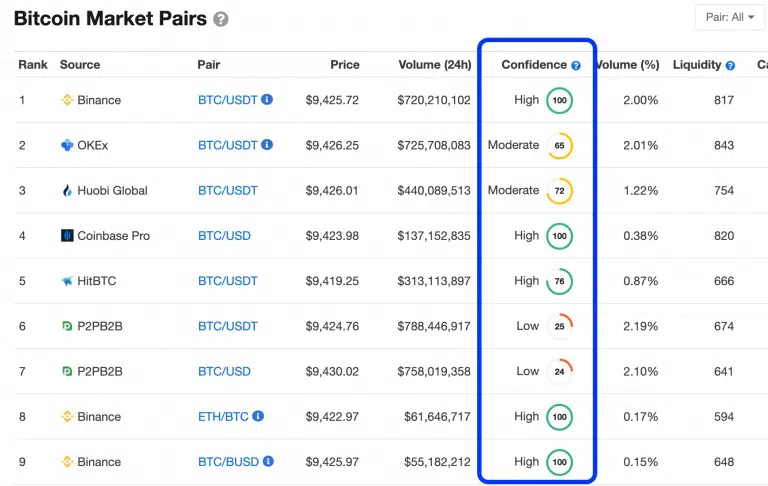This screenshot has width=768, height=486.
Task: Click the 25 Low confidence gauge
Action: coord(559,326)
